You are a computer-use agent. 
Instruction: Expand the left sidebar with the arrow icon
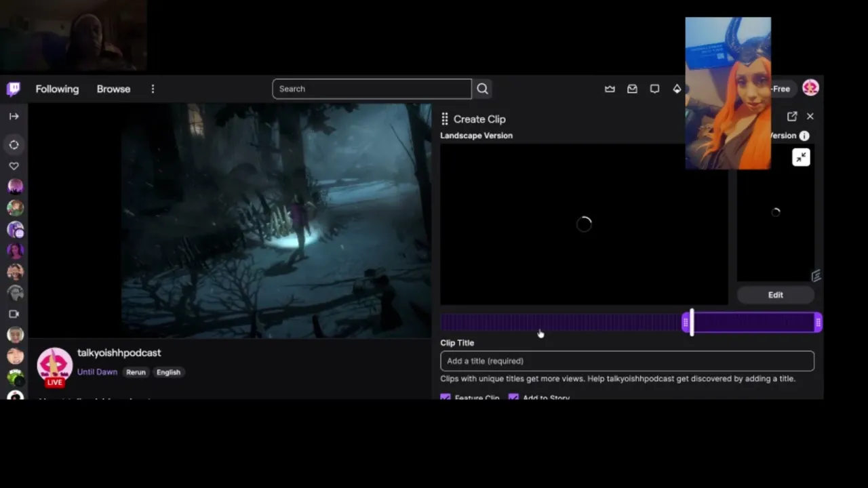point(14,116)
